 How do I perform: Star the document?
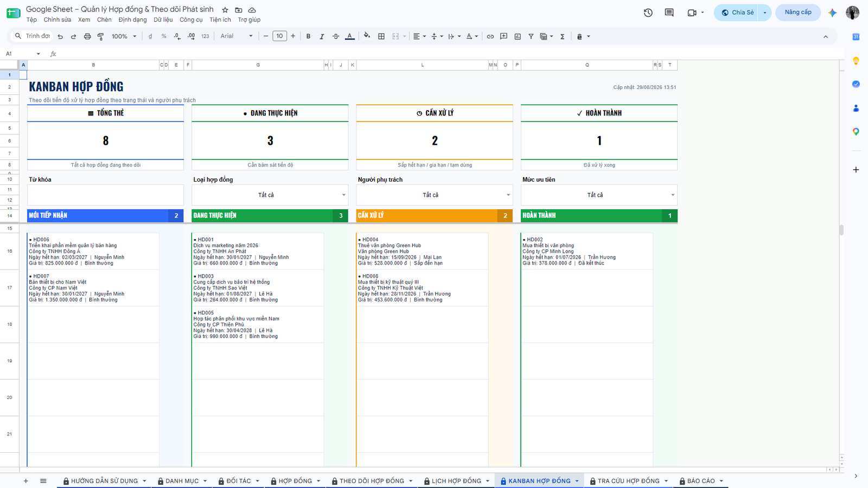225,10
